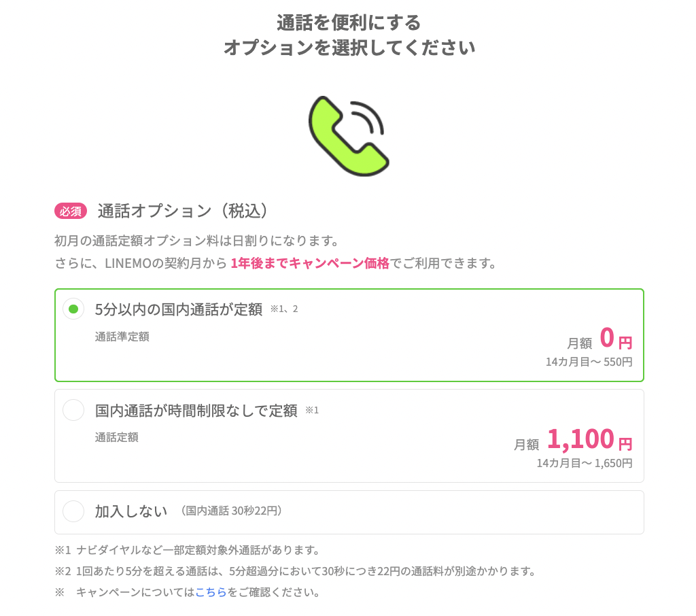Expand the 加入しない option row
The image size is (696, 616).
[348, 511]
